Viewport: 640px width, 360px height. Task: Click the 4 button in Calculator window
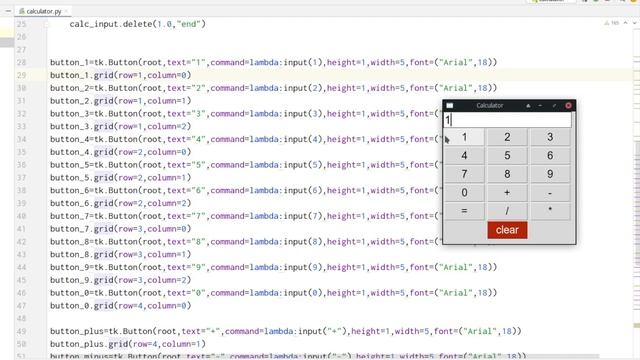[x=464, y=156]
